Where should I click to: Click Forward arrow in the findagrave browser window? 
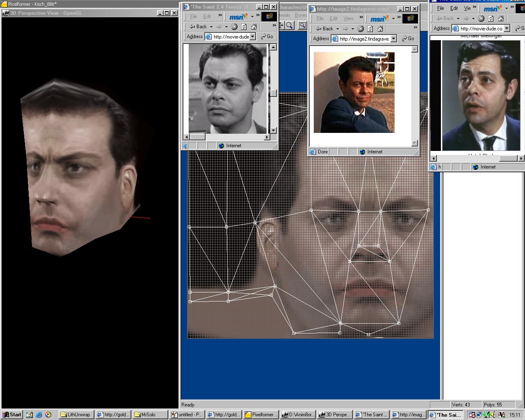pos(345,29)
